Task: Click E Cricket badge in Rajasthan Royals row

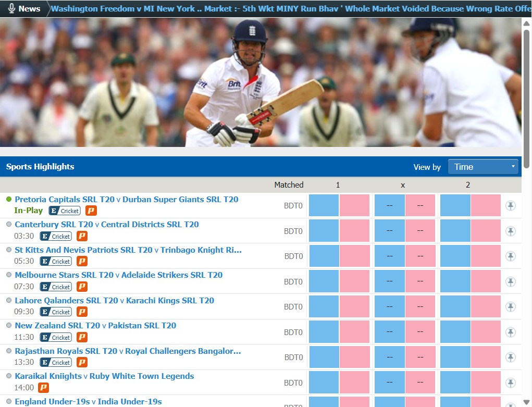Action: 56,363
